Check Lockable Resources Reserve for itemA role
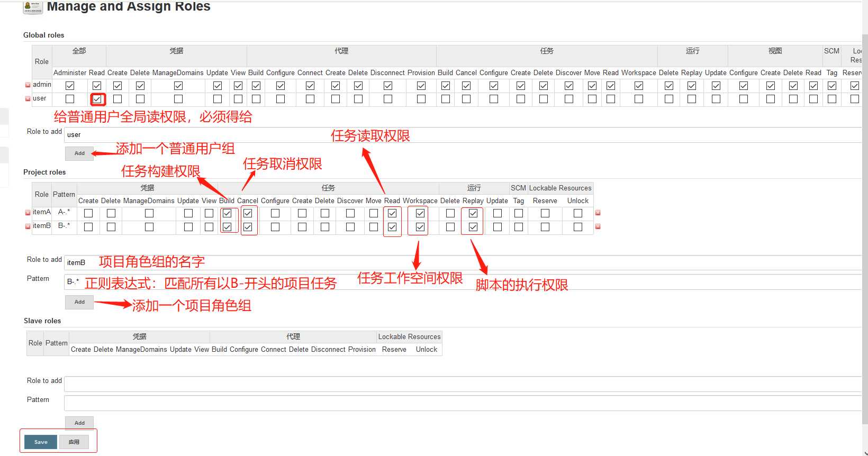868x456 pixels. click(x=545, y=213)
